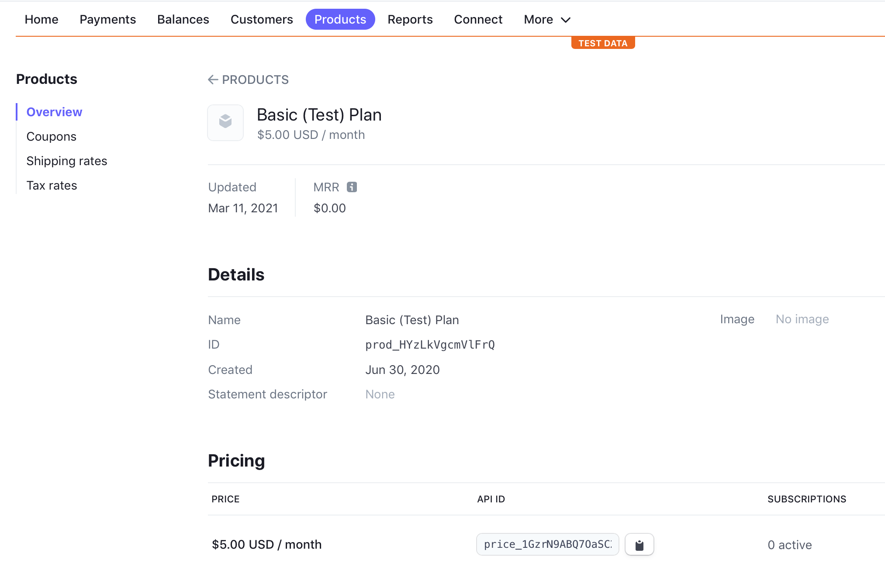This screenshot has width=885, height=588.
Task: Expand the More menu chevron
Action: tap(565, 20)
